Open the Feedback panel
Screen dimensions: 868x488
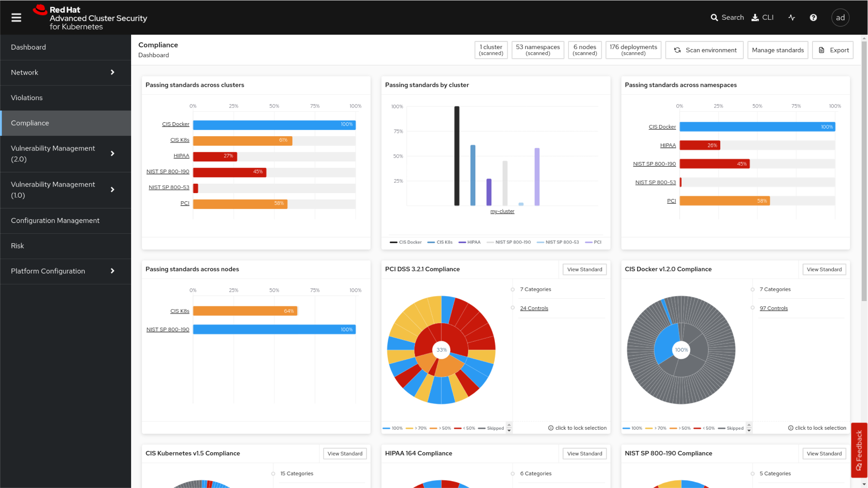pos(860,450)
